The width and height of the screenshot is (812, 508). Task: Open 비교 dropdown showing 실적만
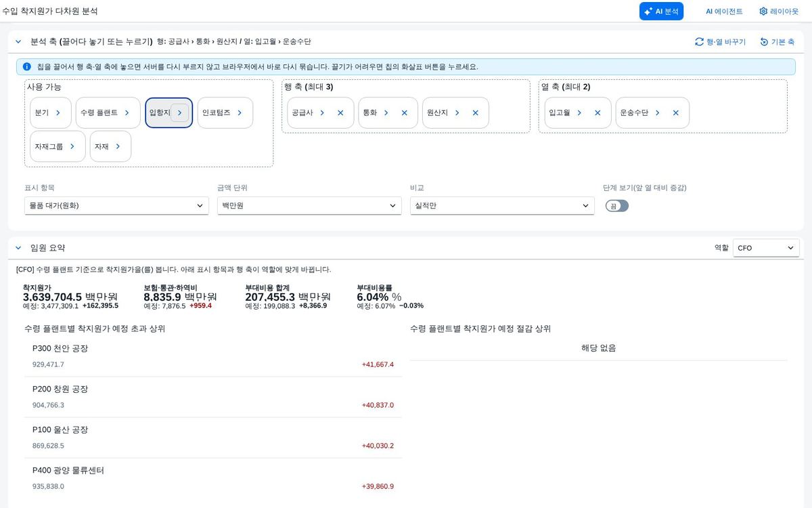502,206
